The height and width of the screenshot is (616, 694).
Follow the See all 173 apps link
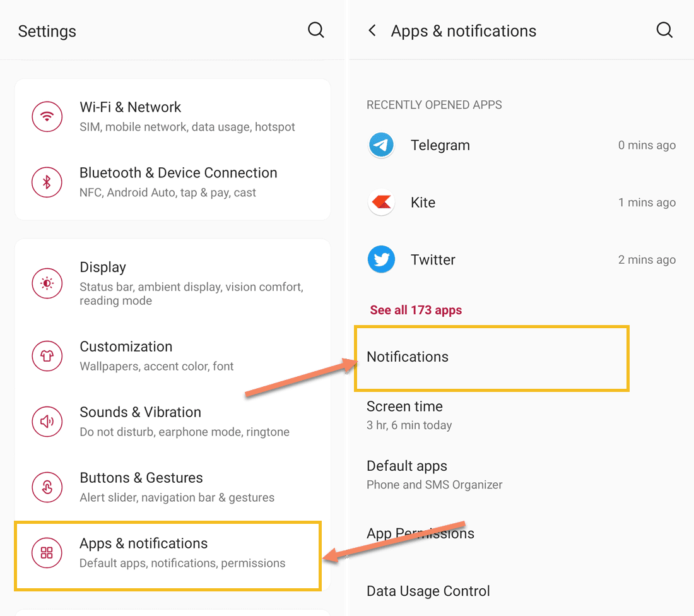click(416, 310)
